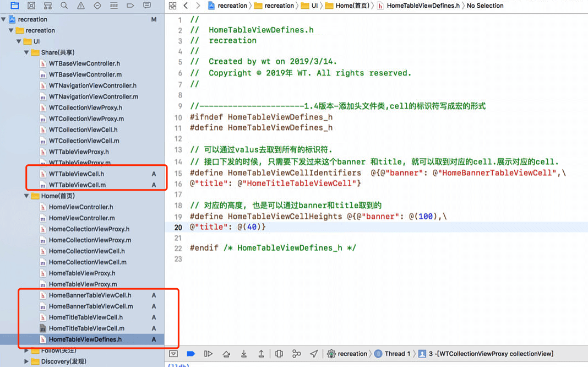This screenshot has height=367, width=588.
Task: Open HomeCollectionViewCell.h file
Action: [86, 251]
